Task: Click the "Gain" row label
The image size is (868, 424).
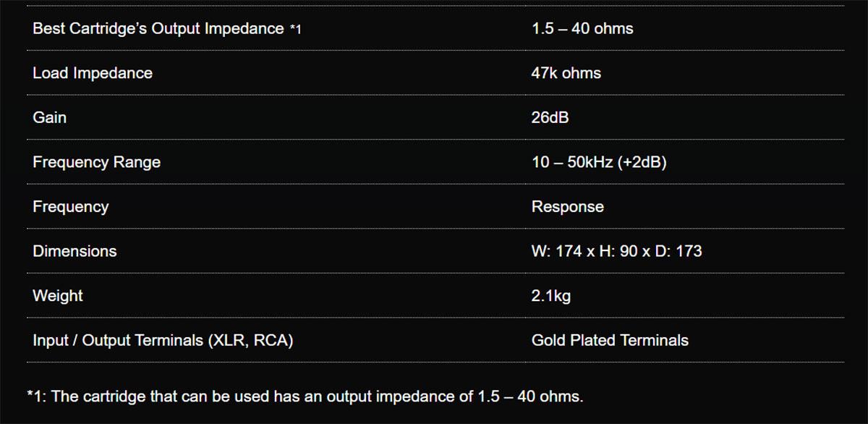Action: (x=49, y=117)
